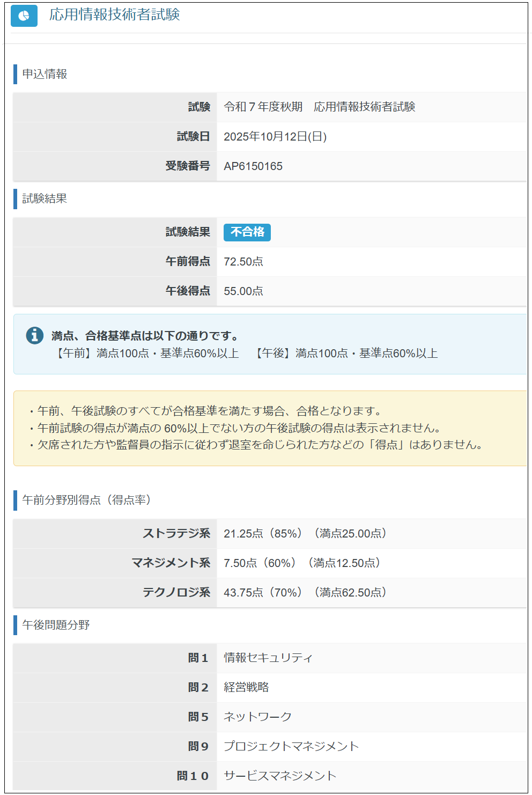Click the exam number AP6150165
This screenshot has width=532, height=795.
click(x=253, y=166)
